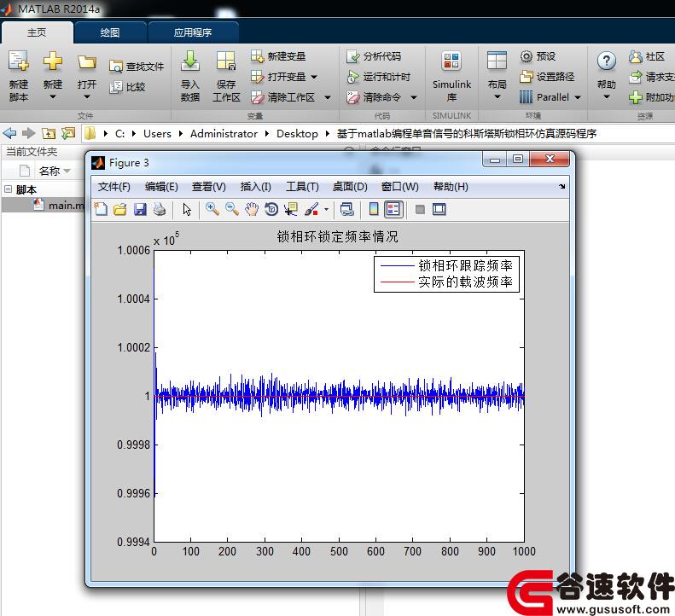Click Run and Time (运行和计时)

coord(378,77)
